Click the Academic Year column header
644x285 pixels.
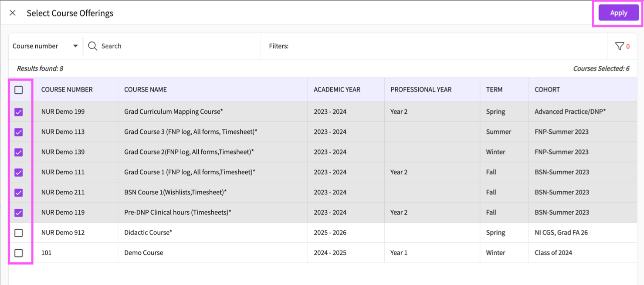tap(337, 90)
